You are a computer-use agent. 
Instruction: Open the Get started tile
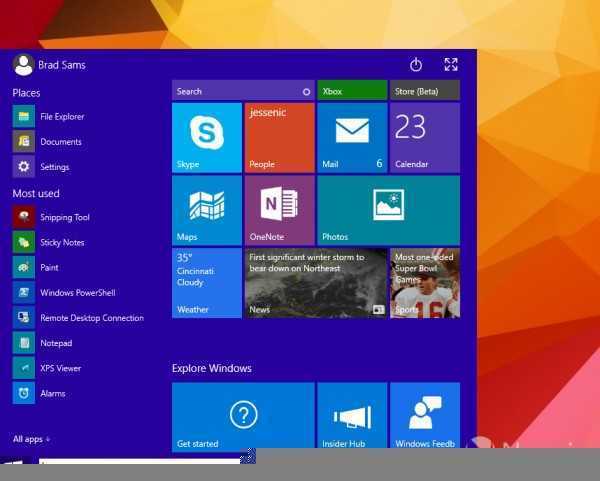click(x=243, y=416)
